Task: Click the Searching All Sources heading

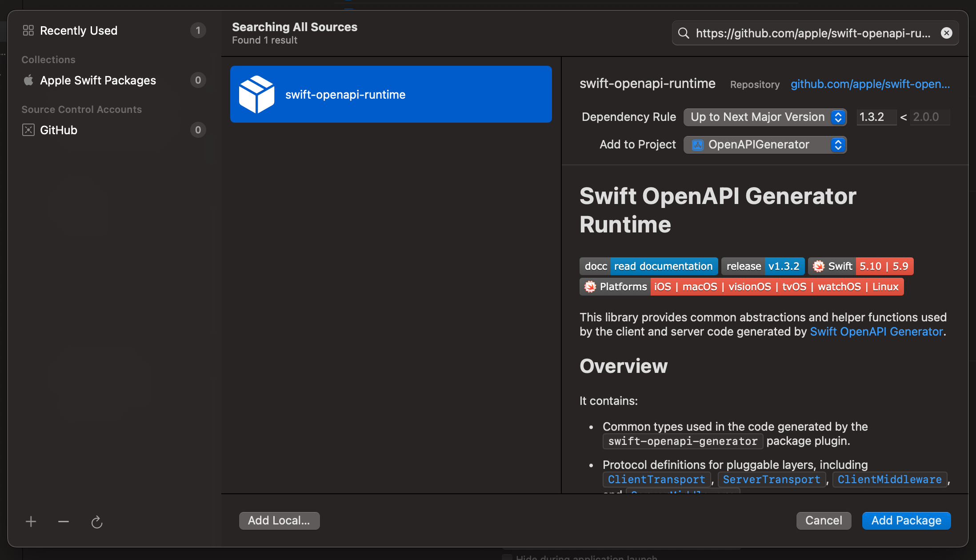Action: tap(295, 27)
